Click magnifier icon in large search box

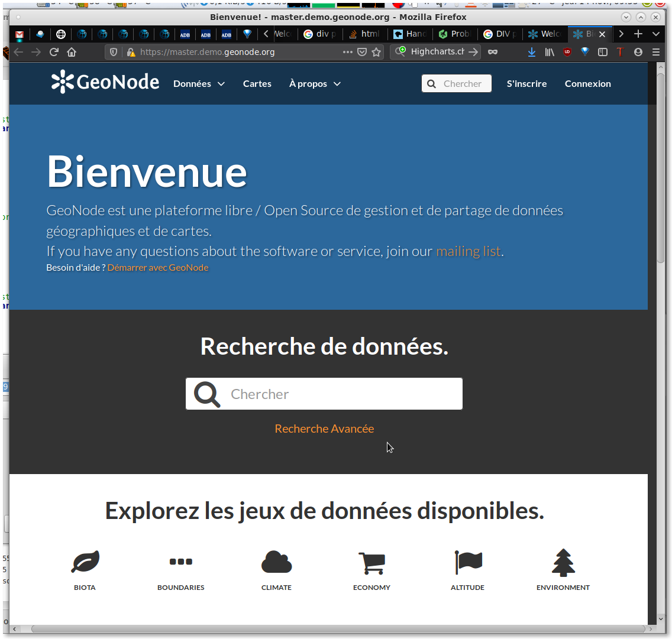pyautogui.click(x=207, y=394)
